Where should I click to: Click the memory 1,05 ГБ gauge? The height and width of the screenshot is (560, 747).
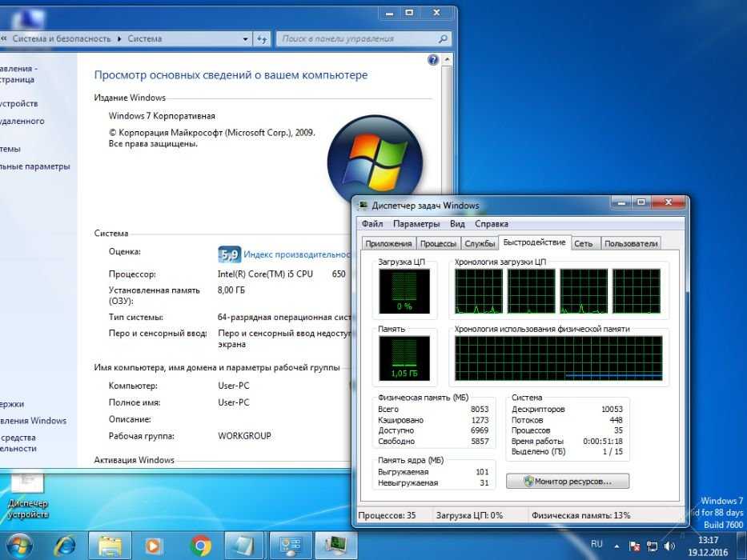pyautogui.click(x=404, y=358)
